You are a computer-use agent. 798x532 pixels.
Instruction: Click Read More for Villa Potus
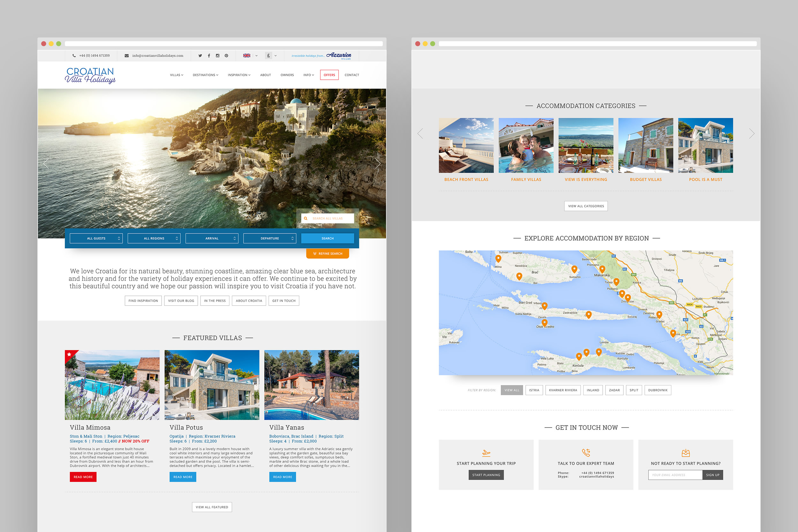pos(183,477)
